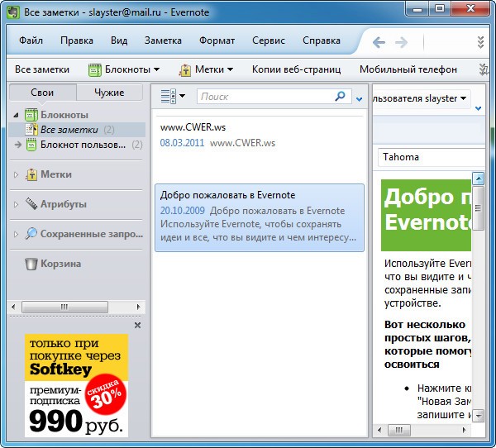Expand the Атрибуты tree section
Screen dimensions: 496x448
(16, 204)
